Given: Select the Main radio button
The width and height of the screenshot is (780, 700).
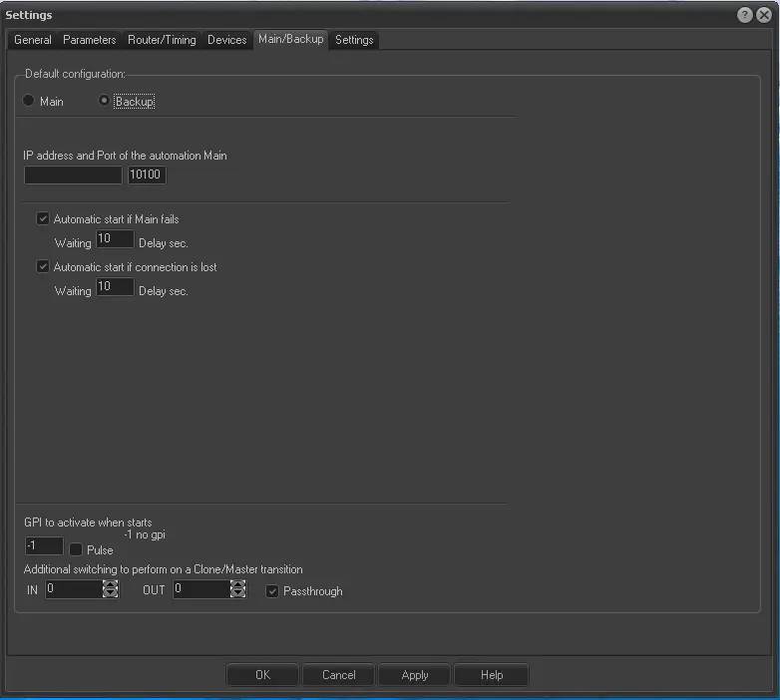Looking at the screenshot, I should [x=29, y=102].
